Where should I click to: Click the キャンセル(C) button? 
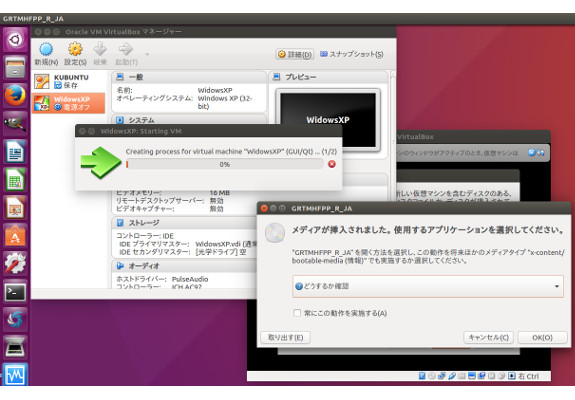[488, 337]
